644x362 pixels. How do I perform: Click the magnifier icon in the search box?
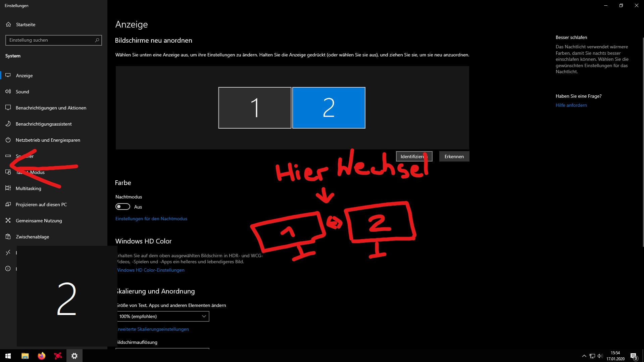97,40
